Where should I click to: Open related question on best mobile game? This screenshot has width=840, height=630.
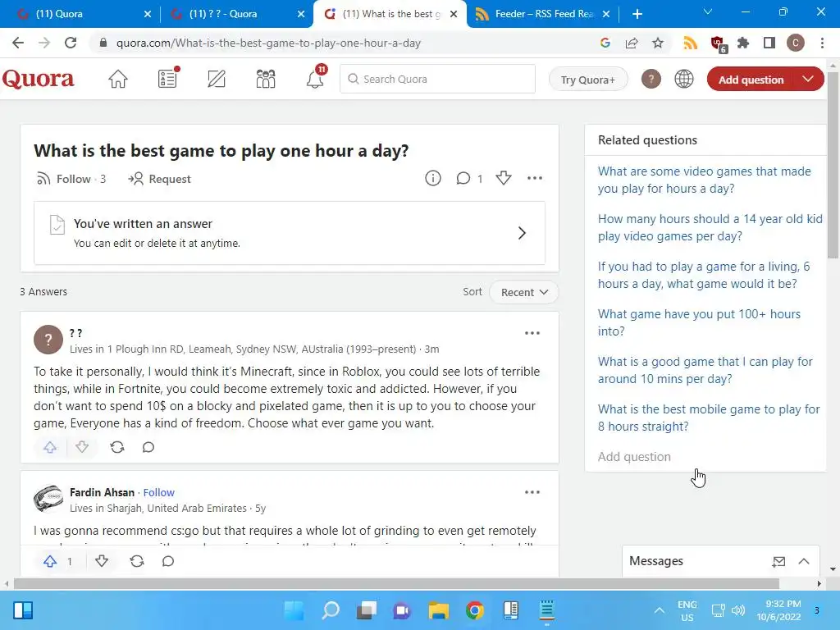pyautogui.click(x=709, y=418)
